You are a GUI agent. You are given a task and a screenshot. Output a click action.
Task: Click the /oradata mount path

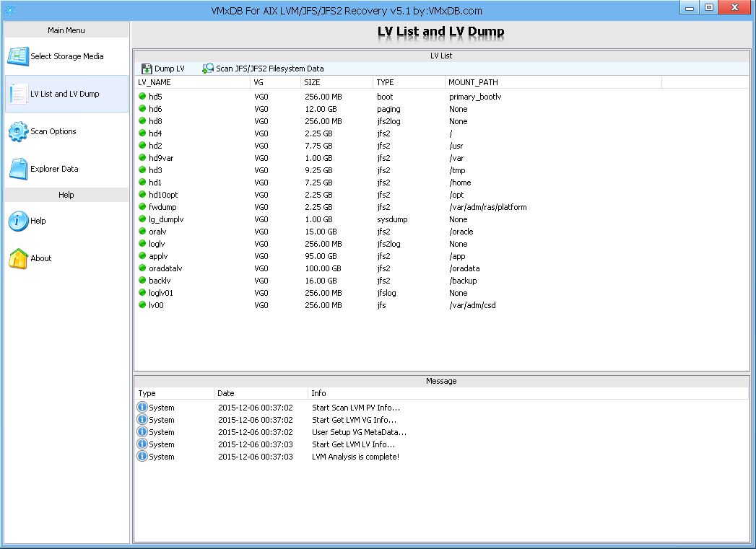point(464,268)
